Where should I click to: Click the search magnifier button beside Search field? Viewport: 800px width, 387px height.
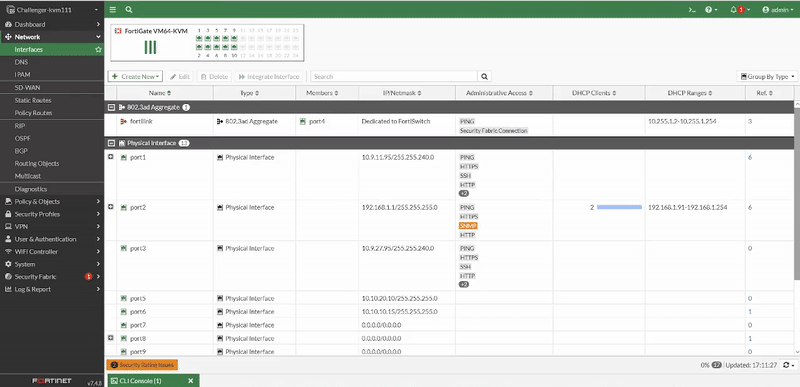click(485, 76)
